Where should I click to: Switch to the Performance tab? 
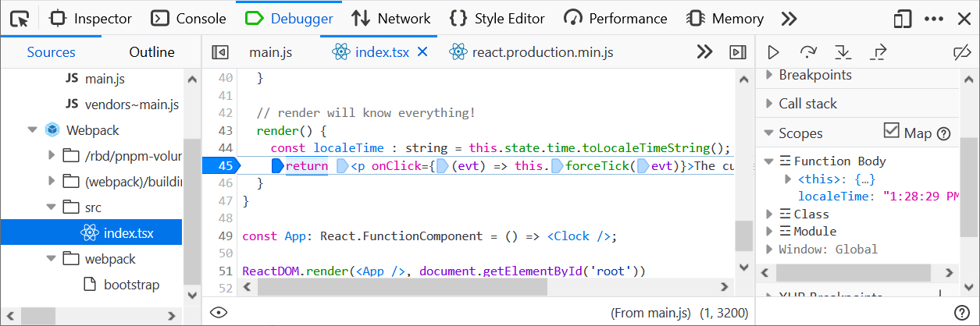click(616, 18)
